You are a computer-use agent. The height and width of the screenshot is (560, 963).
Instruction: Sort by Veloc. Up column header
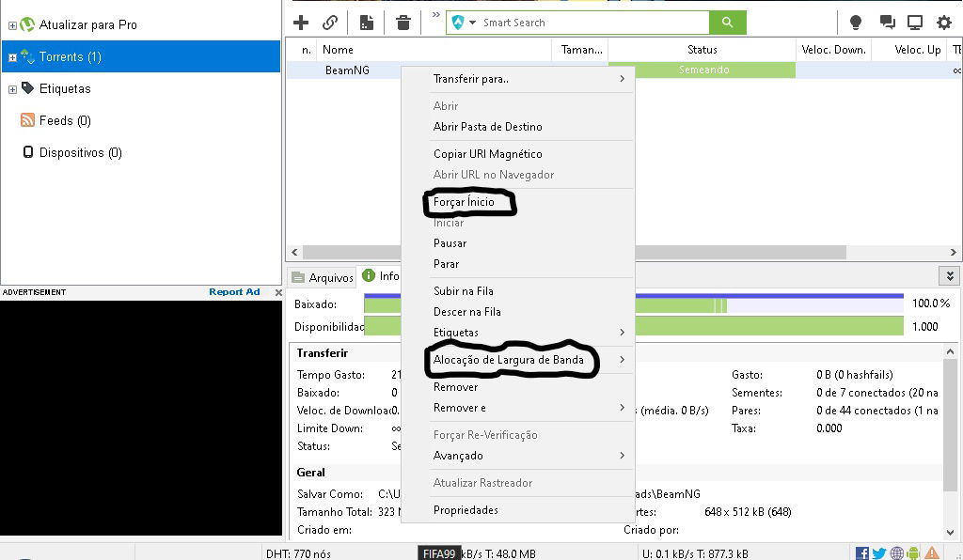pyautogui.click(x=909, y=50)
